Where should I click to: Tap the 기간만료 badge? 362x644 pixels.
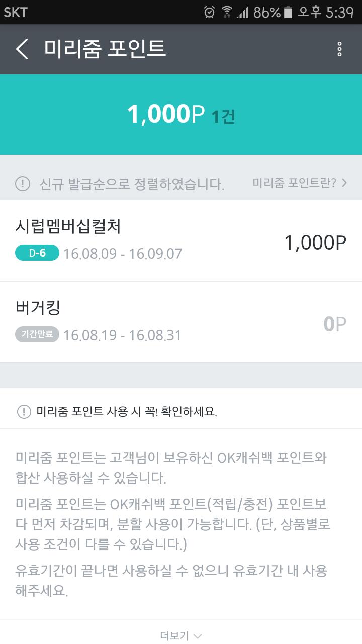pos(37,334)
